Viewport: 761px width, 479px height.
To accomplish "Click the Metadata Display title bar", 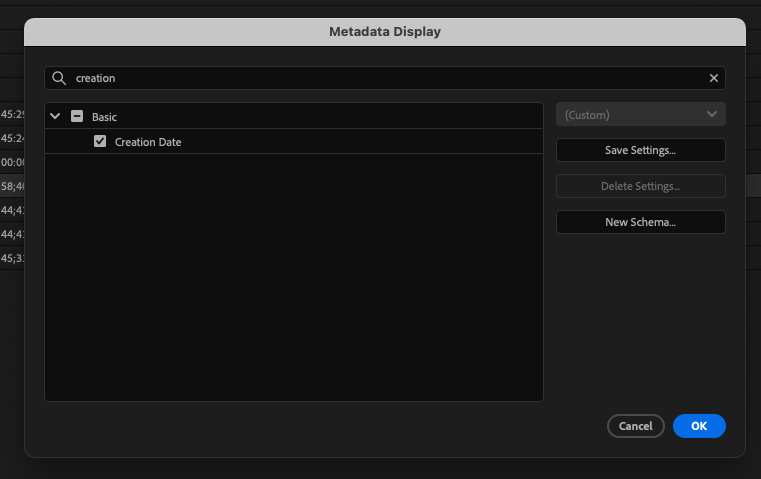I will point(385,32).
